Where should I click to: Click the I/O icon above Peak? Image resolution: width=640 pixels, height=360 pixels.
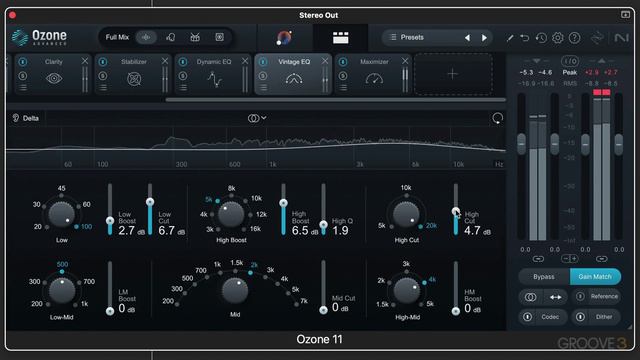point(569,61)
